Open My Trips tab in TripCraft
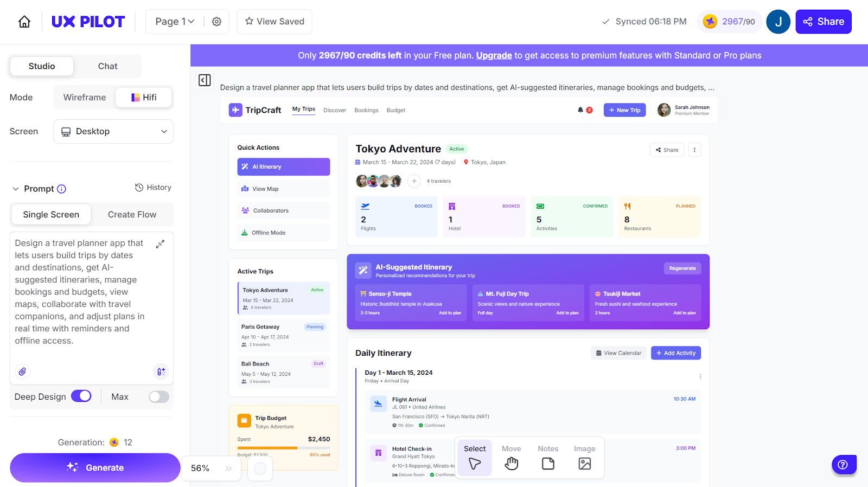 304,110
